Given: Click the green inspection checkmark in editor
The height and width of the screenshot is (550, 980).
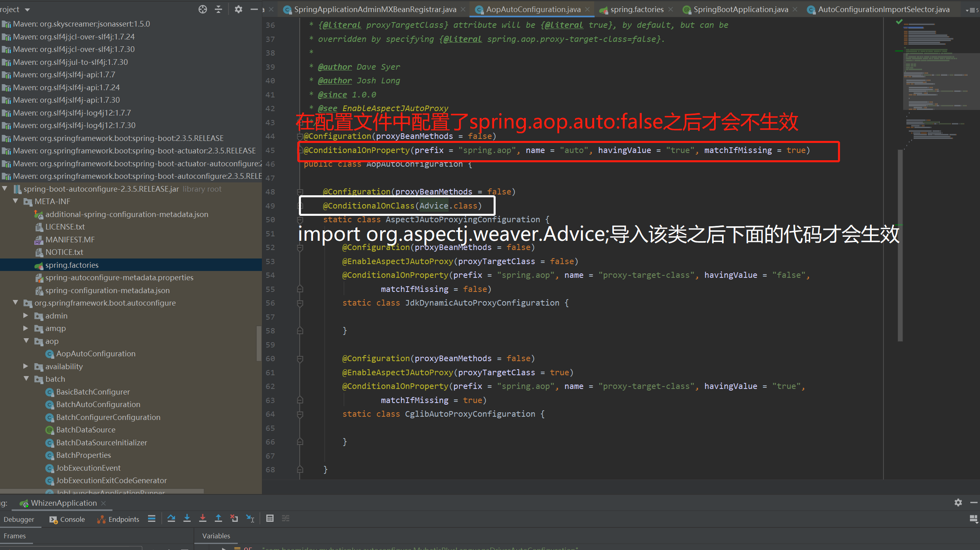Looking at the screenshot, I should tap(899, 22).
